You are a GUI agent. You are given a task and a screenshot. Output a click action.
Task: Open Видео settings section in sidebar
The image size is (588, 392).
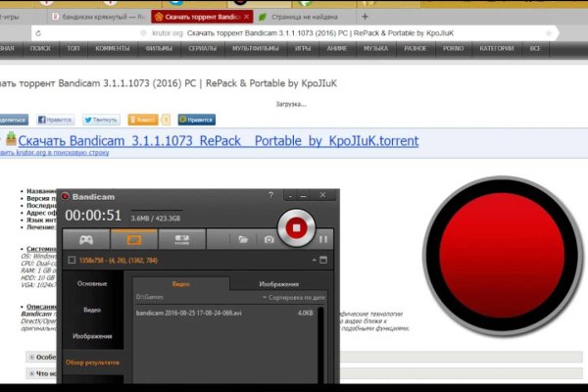(x=92, y=310)
